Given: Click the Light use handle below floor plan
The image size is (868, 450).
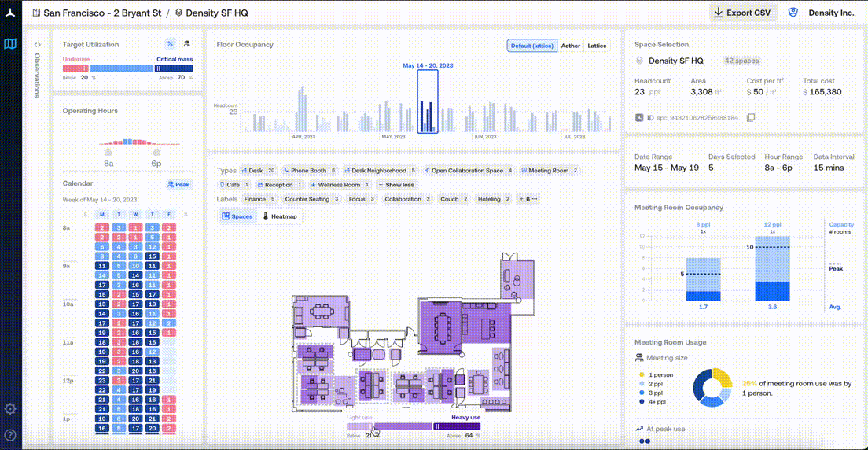Looking at the screenshot, I should point(371,426).
